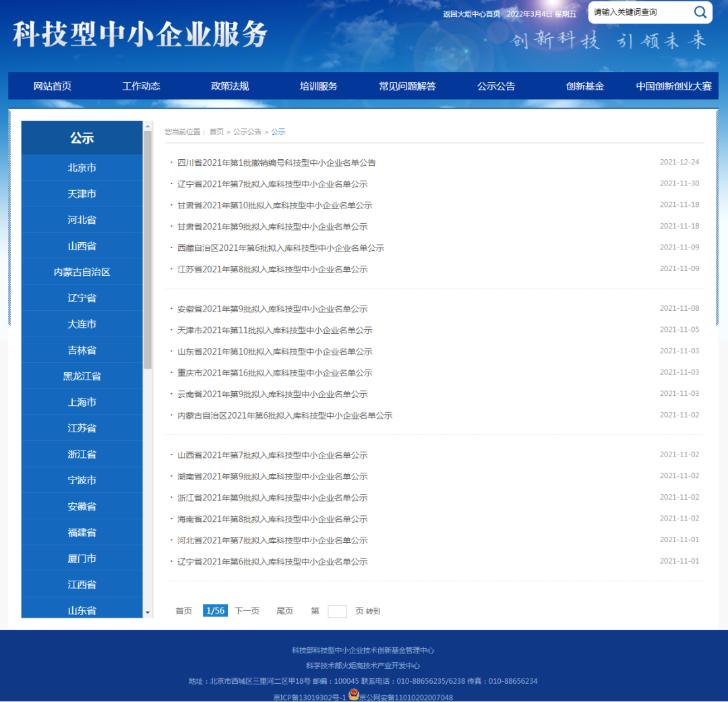Viewport: 728px width, 702px height.
Task: Click the 返回火炬中心首页 link
Action: click(471, 13)
